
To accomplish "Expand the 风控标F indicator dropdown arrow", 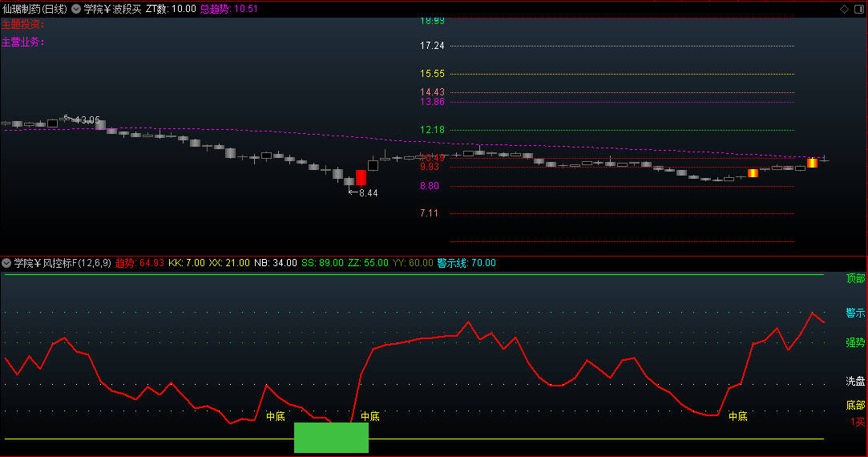I will [x=6, y=263].
